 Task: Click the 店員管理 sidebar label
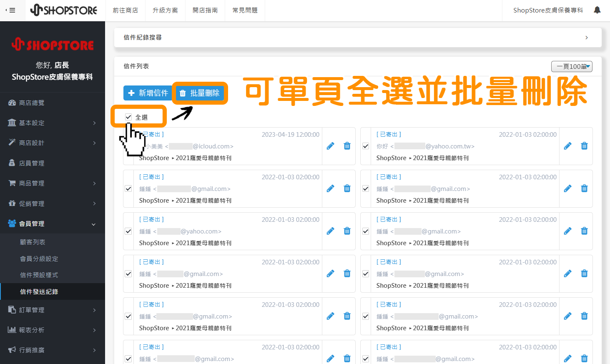pos(32,163)
